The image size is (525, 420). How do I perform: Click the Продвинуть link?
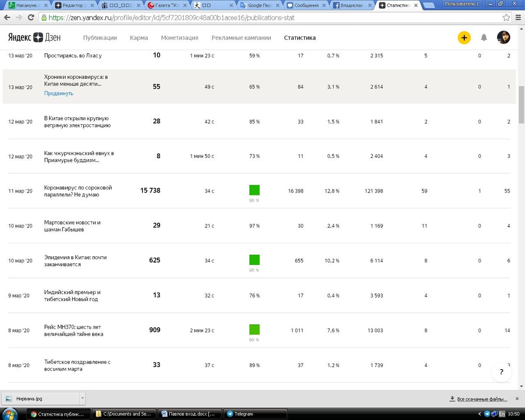click(x=59, y=93)
